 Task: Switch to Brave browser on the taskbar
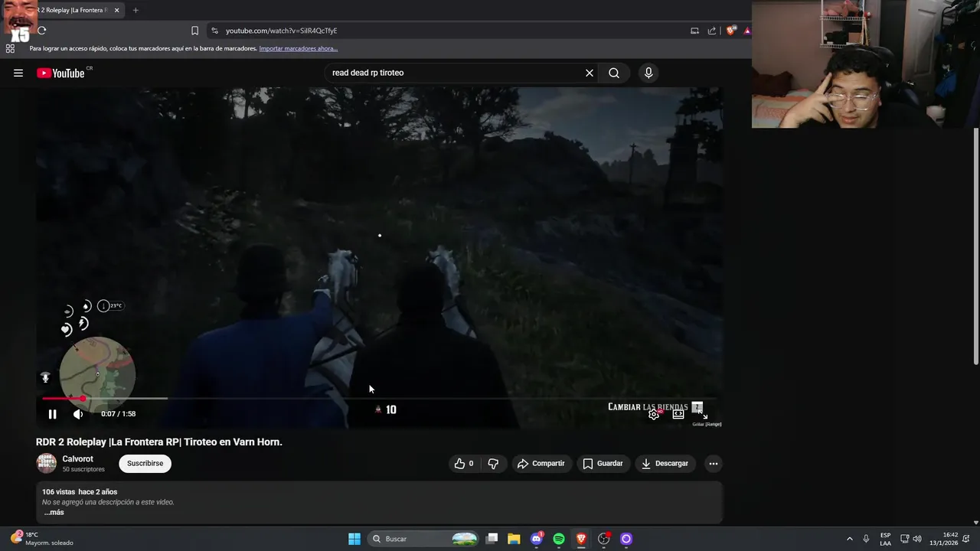click(x=581, y=539)
